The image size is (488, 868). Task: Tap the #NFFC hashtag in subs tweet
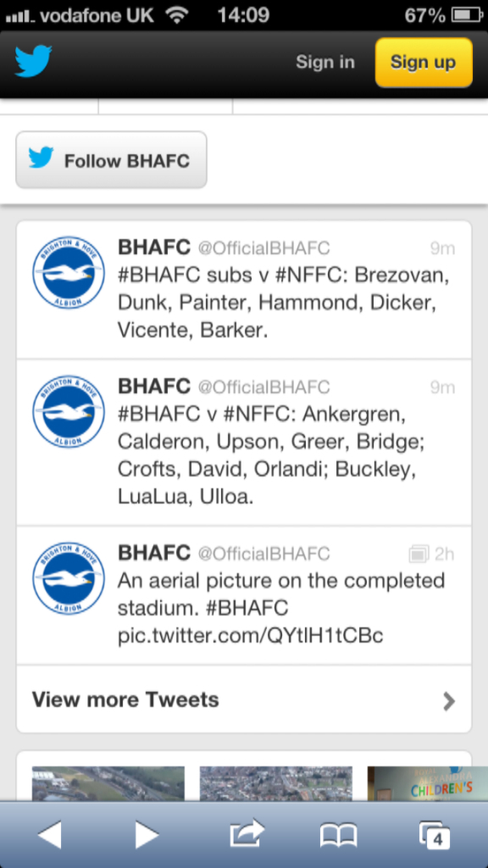point(310,275)
